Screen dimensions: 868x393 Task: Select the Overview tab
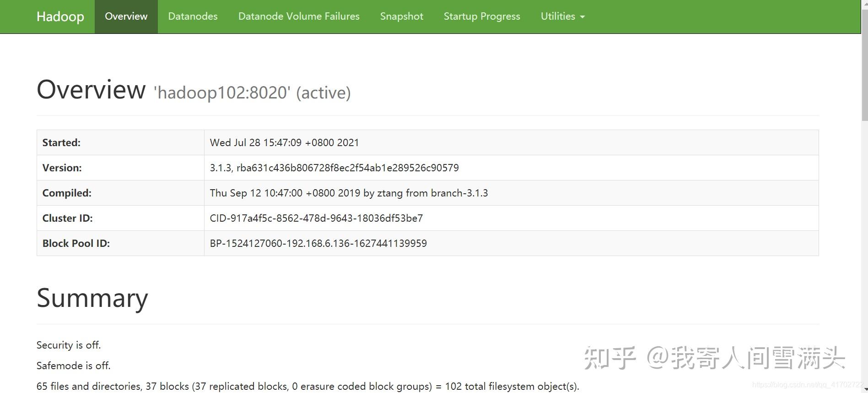coord(126,16)
